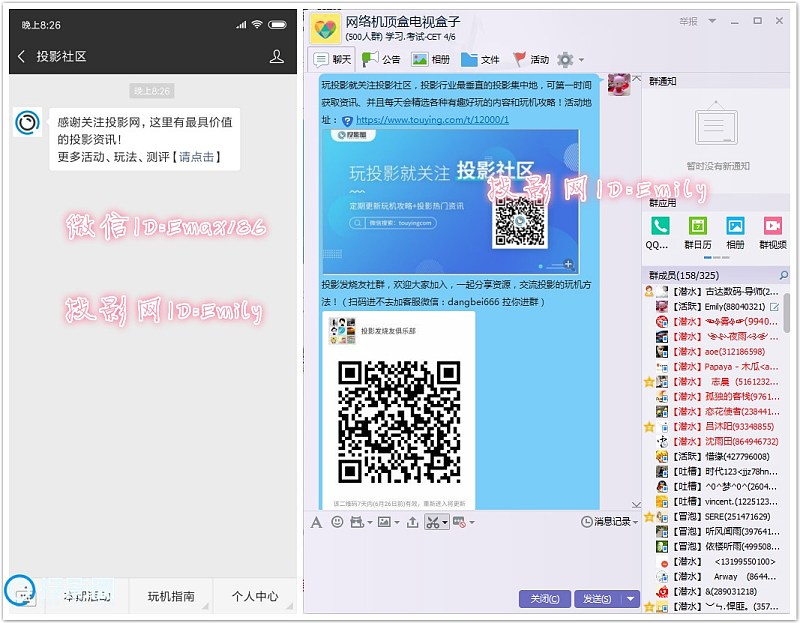Open the emoji picker in chat toolbar

337,521
